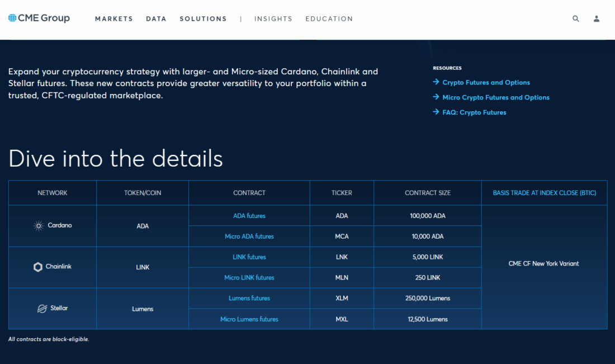Select the 100,000 ADA contract size

(428, 216)
